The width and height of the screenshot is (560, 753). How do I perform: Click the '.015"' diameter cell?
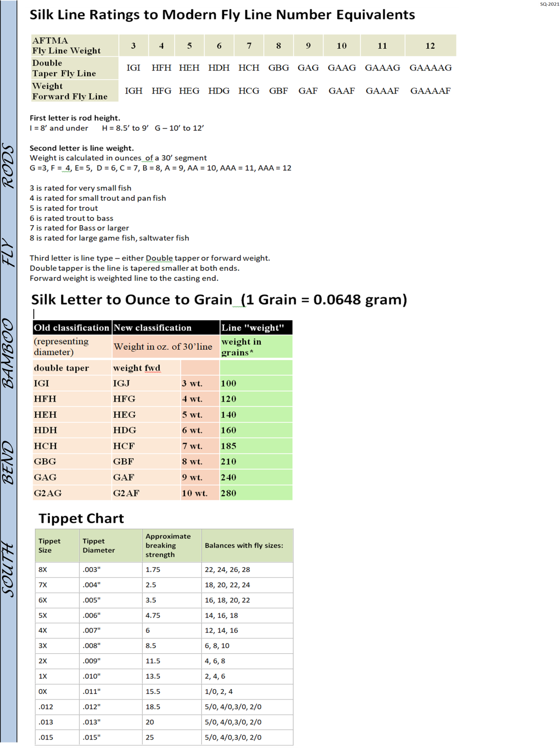(x=110, y=737)
